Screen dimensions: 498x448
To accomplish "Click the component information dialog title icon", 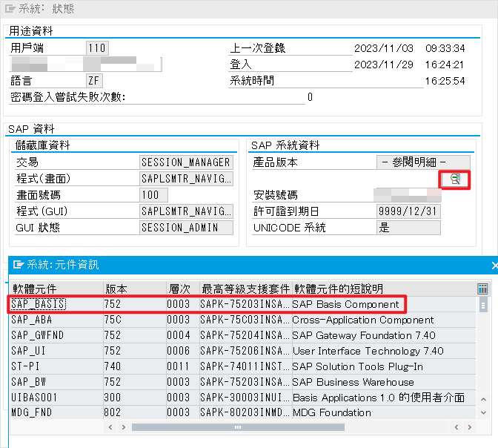I will (x=18, y=264).
